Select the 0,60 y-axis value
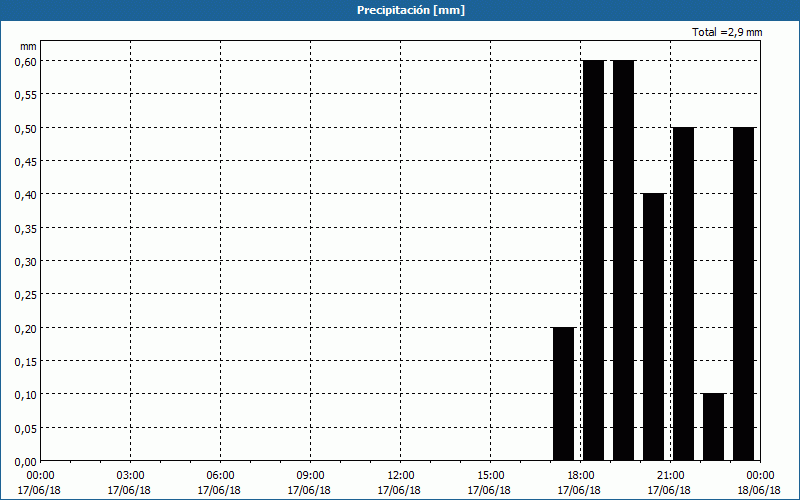The image size is (800, 500). pos(26,61)
